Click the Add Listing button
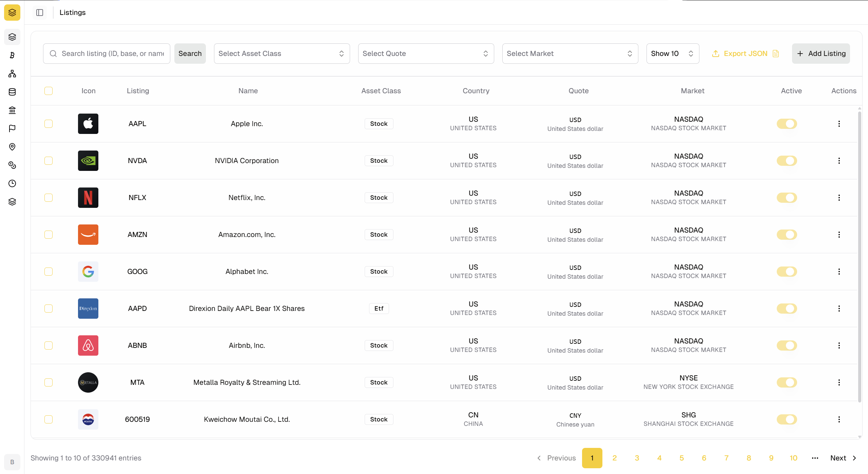 point(821,54)
